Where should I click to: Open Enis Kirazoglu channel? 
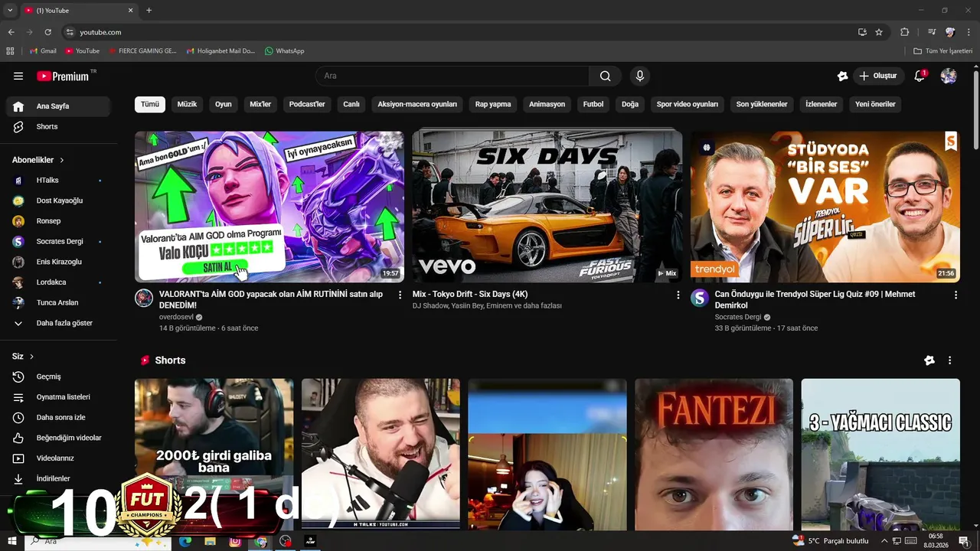pos(58,262)
